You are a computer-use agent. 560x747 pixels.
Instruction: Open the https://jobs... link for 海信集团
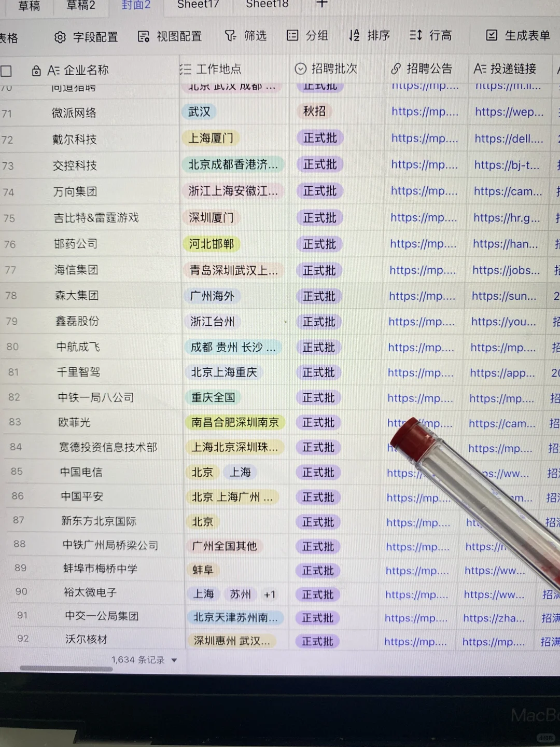(x=506, y=270)
